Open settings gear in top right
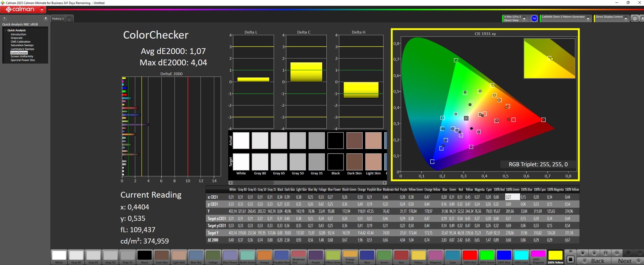The width and height of the screenshot is (644, 265). 635,19
